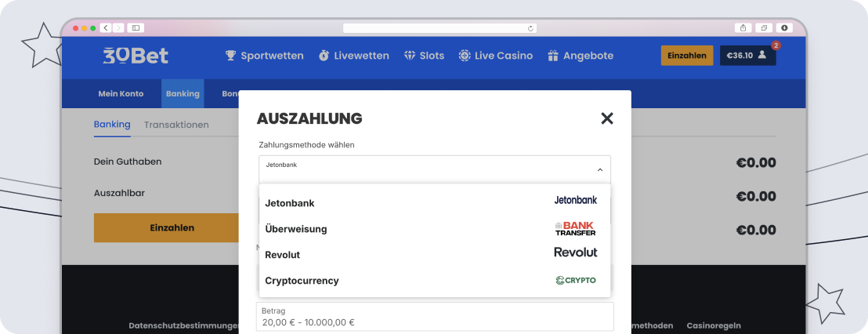The height and width of the screenshot is (334, 868).
Task: Open Angebote promotions page
Action: pyautogui.click(x=580, y=56)
